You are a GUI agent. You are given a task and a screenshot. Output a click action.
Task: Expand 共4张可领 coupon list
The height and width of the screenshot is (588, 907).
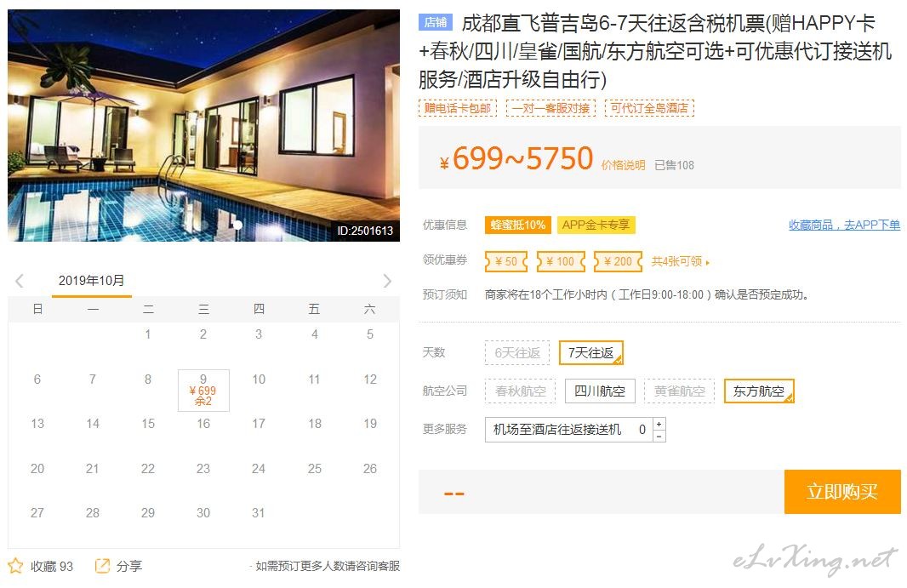click(x=681, y=261)
